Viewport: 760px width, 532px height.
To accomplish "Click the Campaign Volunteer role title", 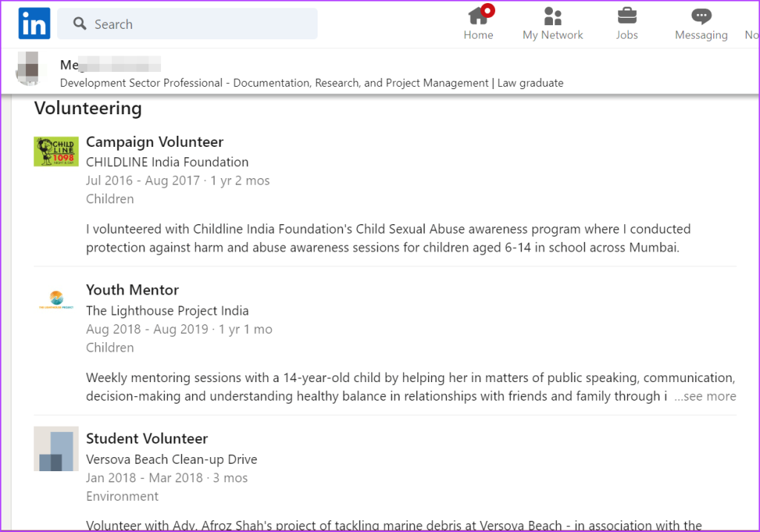I will tap(154, 142).
